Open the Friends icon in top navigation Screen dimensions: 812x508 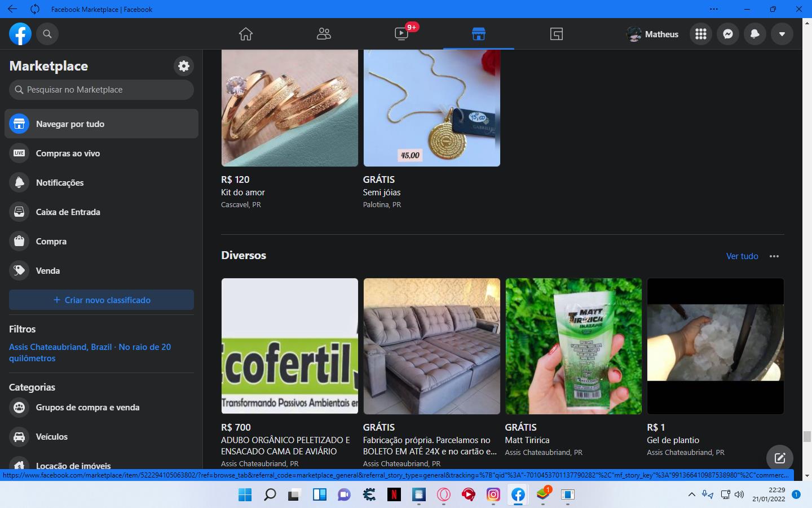click(x=324, y=34)
